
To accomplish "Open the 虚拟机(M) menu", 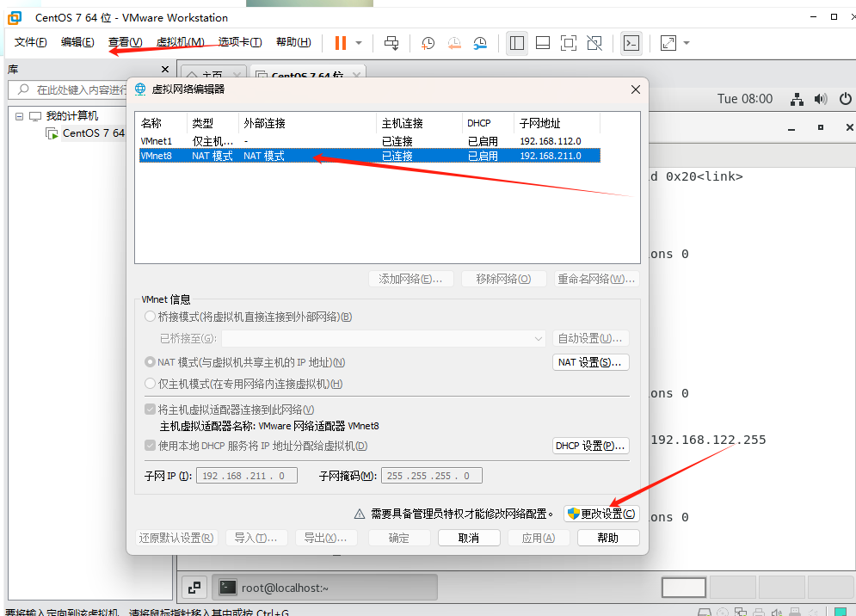I will (180, 43).
